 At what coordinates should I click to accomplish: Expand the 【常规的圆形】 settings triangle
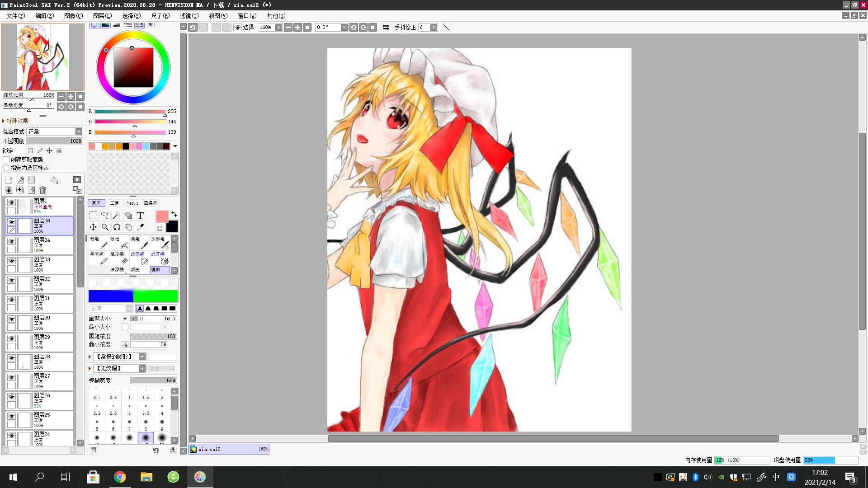pos(90,357)
